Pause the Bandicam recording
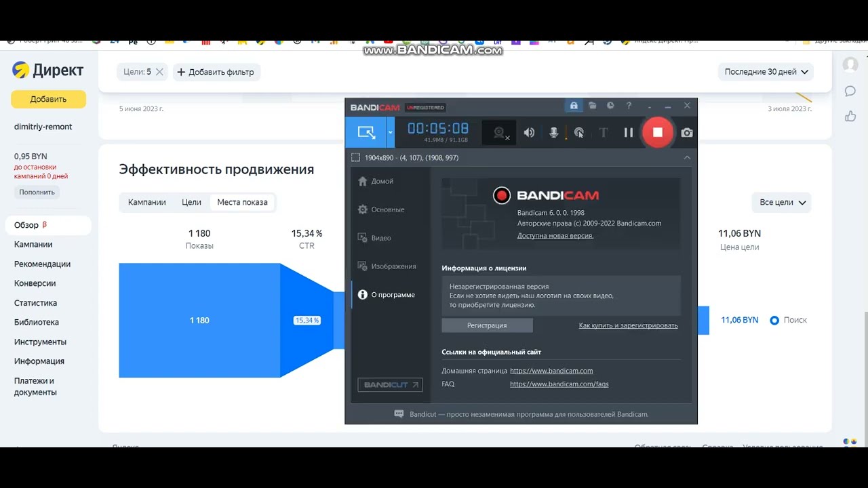The width and height of the screenshot is (868, 488). [x=629, y=133]
